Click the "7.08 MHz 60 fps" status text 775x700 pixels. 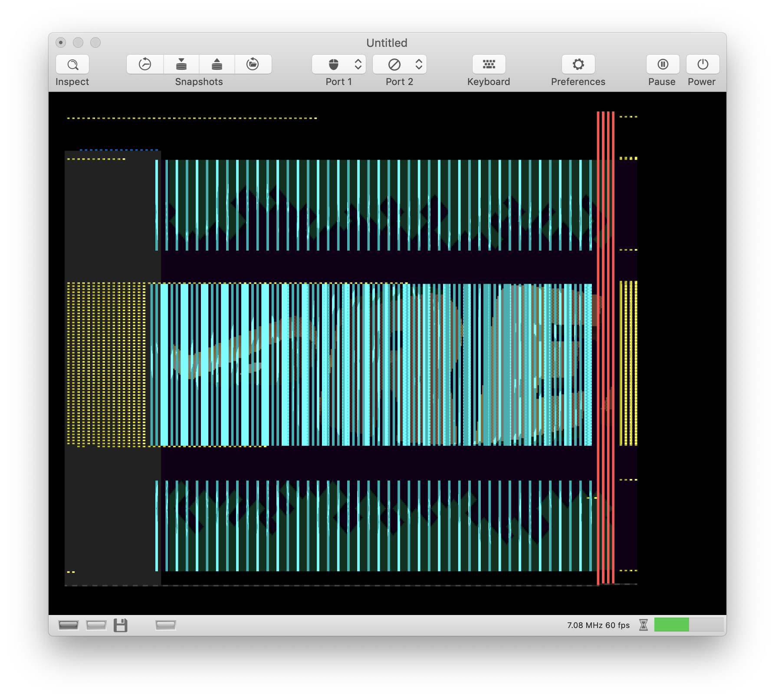coord(598,625)
